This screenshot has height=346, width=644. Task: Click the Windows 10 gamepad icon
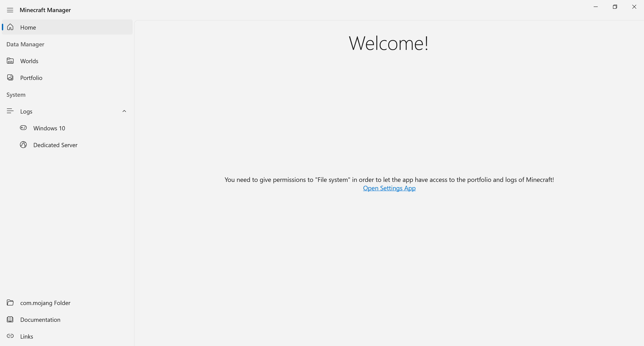pyautogui.click(x=23, y=128)
